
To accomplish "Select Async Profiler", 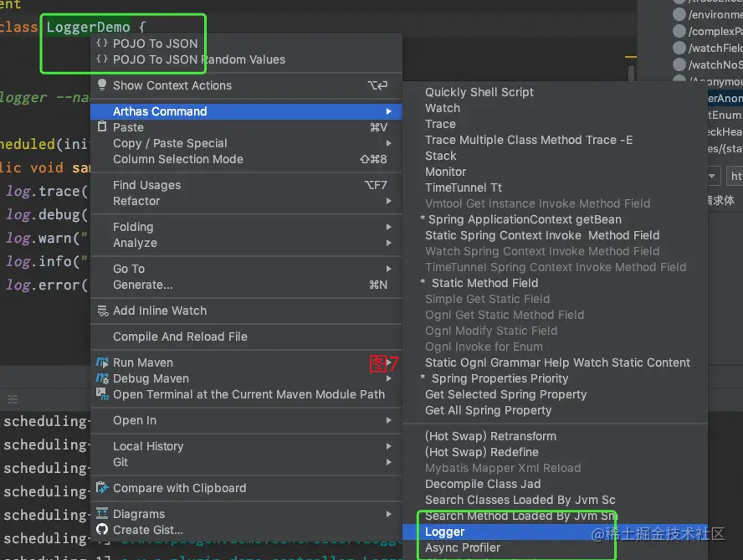I will [x=555, y=547].
